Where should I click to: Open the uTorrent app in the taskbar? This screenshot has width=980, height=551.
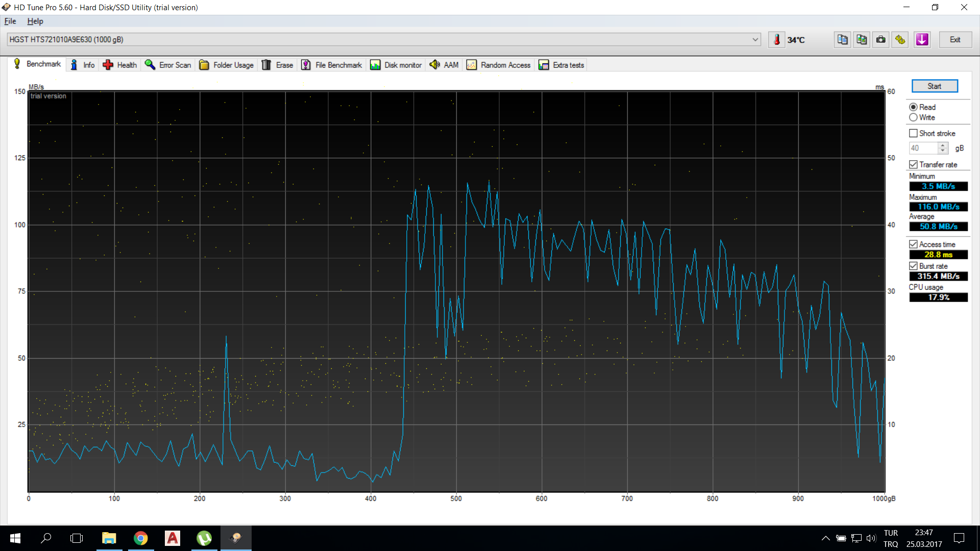pyautogui.click(x=204, y=538)
